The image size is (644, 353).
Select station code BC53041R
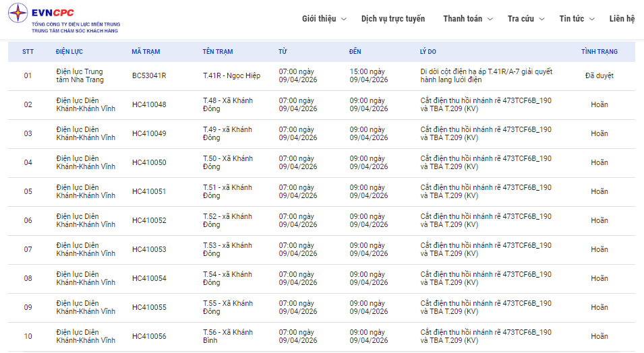coord(149,75)
